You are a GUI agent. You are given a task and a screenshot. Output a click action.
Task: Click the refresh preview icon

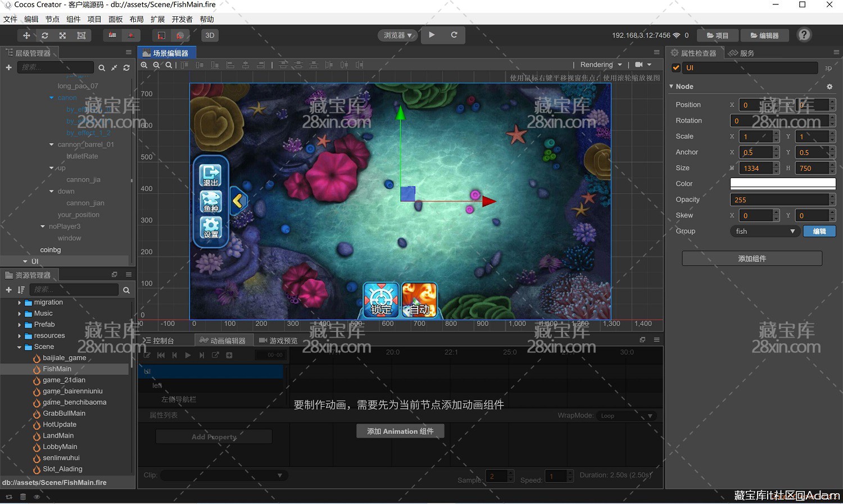point(454,35)
